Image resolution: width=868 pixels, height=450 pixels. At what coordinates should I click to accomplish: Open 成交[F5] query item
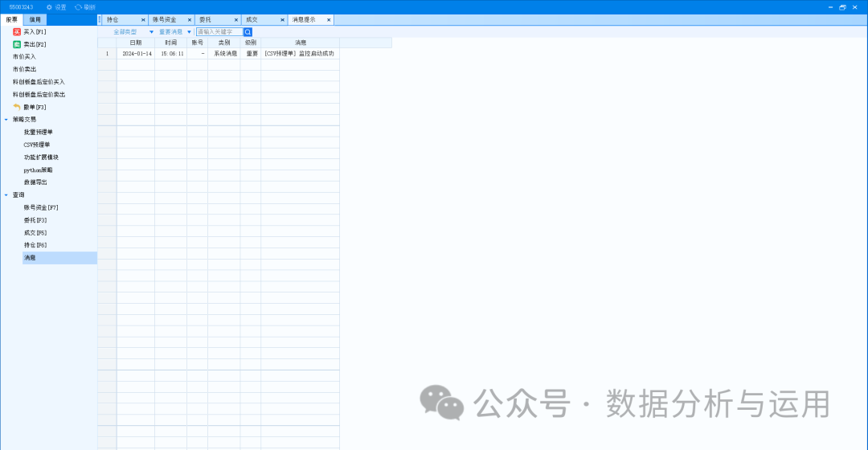tap(35, 233)
